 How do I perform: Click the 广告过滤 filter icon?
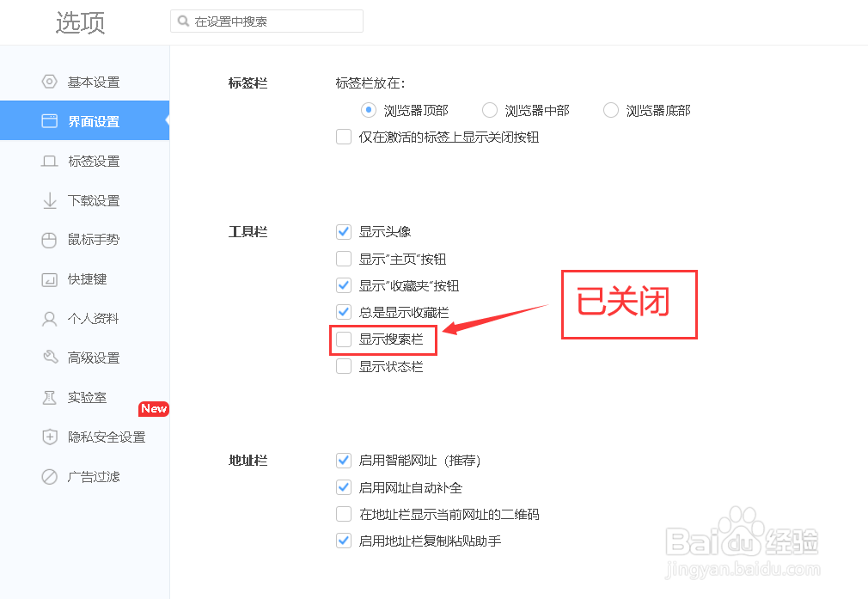point(50,476)
